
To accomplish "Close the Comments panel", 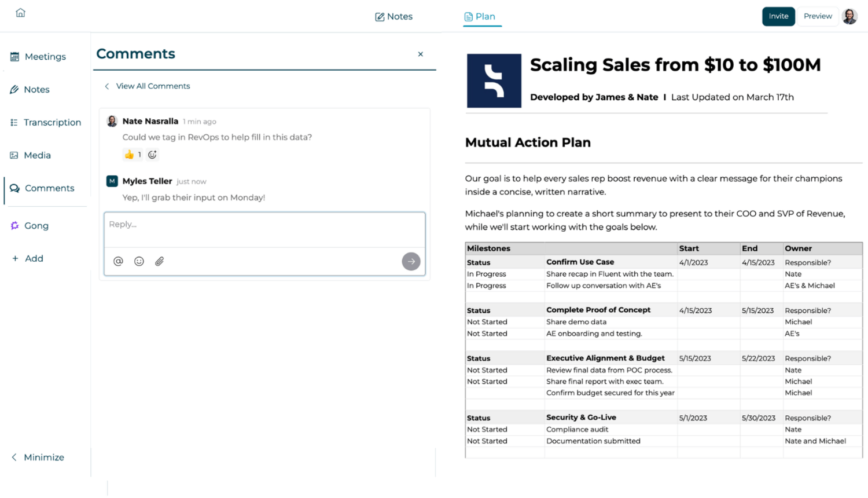I will coord(421,54).
